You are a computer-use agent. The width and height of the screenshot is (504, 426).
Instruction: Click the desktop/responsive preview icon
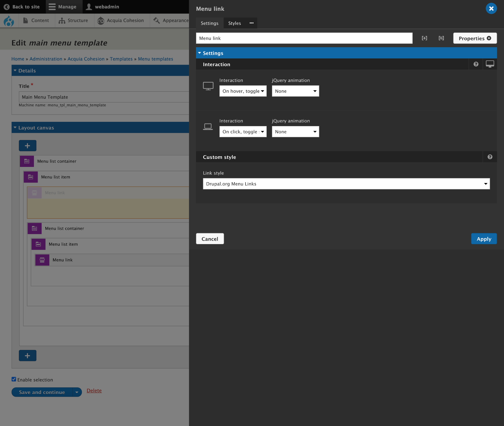pos(490,64)
